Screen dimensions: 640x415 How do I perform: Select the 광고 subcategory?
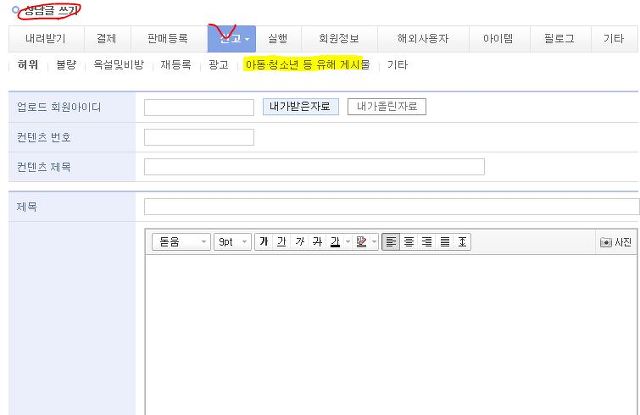pos(218,65)
